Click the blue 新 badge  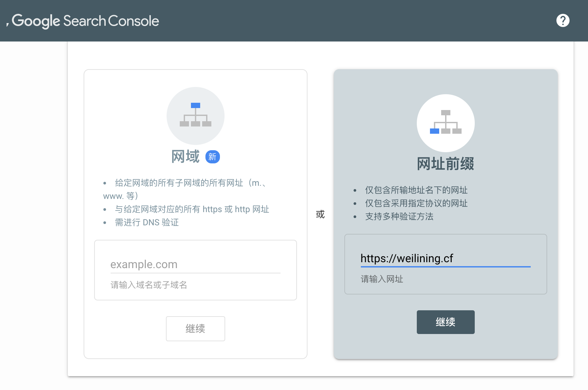212,157
